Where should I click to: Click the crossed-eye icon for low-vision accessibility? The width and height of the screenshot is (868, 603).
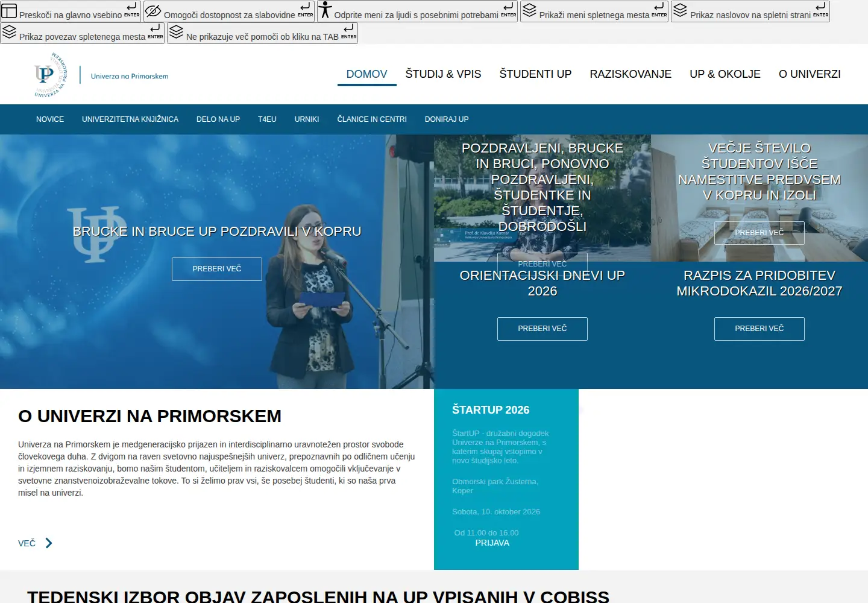(154, 11)
